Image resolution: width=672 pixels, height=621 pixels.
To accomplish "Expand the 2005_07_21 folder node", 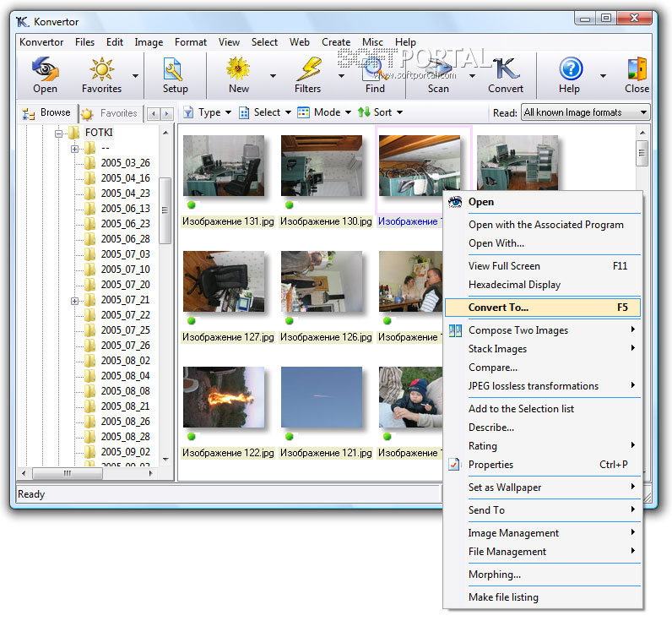I will point(75,300).
